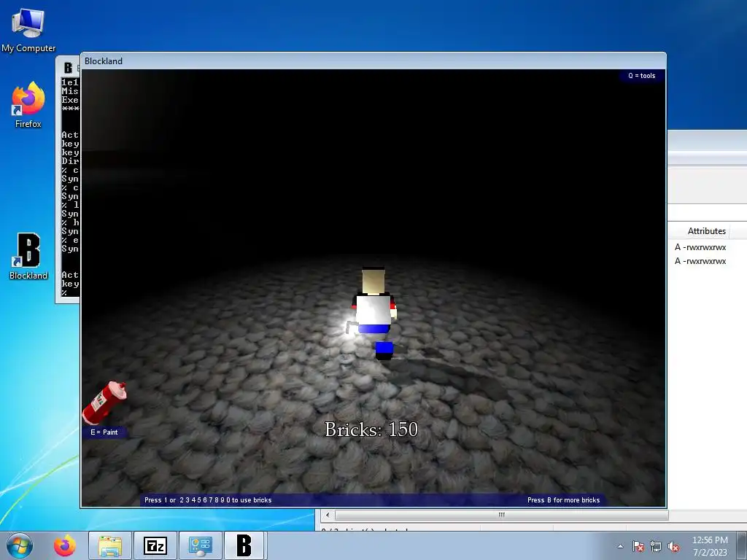Click the E = Paint label
Screen dimensions: 747x560
point(104,432)
